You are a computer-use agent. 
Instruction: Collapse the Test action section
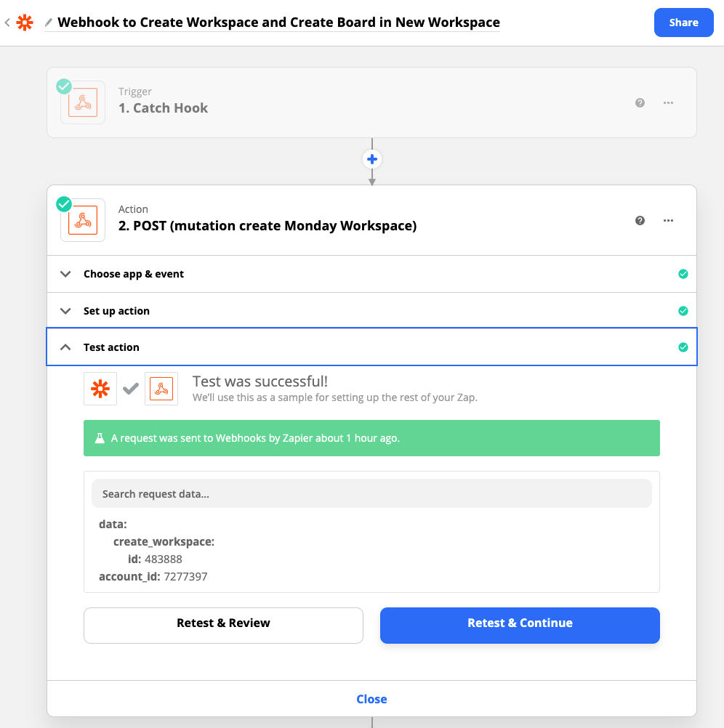371,347
